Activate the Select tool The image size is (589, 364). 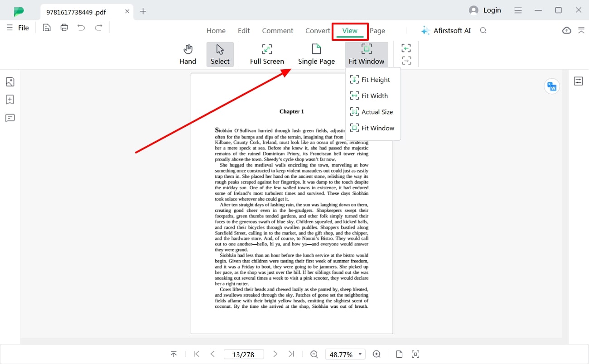coord(220,55)
